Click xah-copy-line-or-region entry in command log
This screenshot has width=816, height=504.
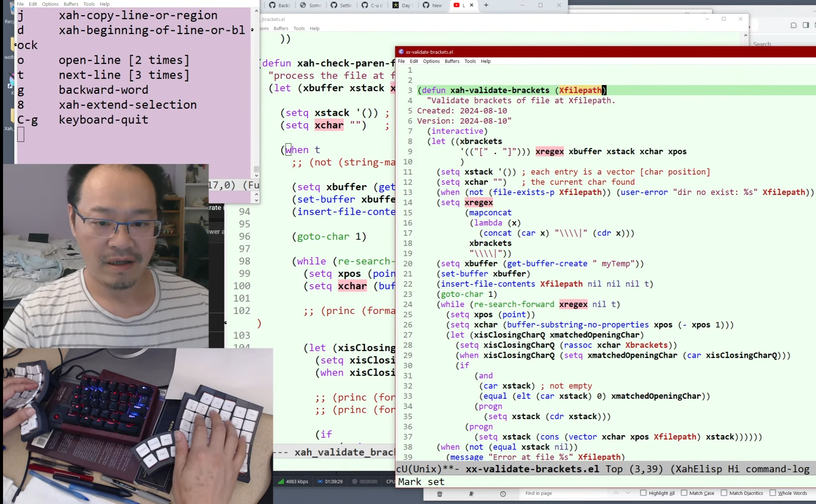pyautogui.click(x=138, y=16)
